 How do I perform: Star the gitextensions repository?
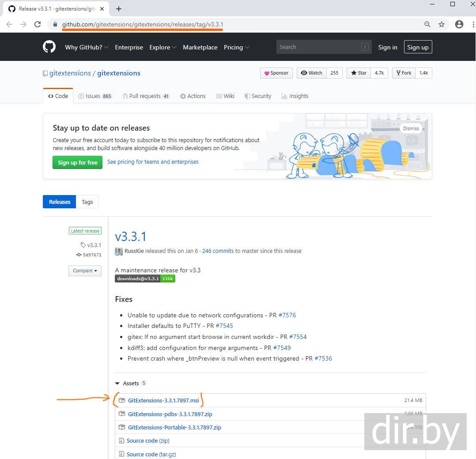click(x=358, y=73)
